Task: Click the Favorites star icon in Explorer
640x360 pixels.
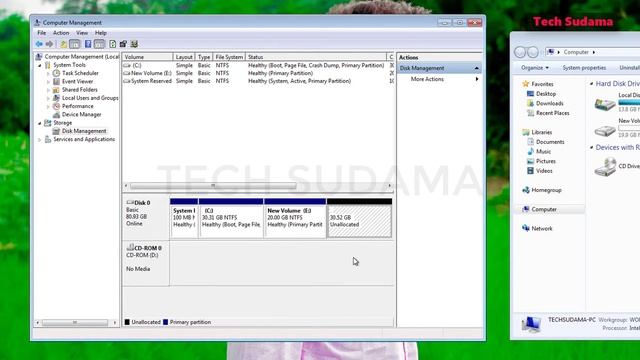Action: pyautogui.click(x=526, y=84)
